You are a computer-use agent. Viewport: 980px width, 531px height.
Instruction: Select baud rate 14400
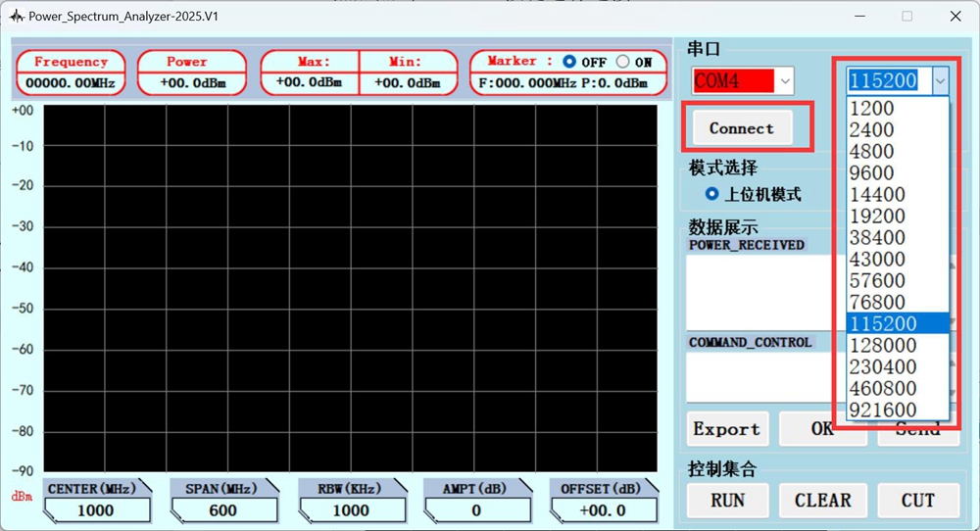(x=898, y=194)
